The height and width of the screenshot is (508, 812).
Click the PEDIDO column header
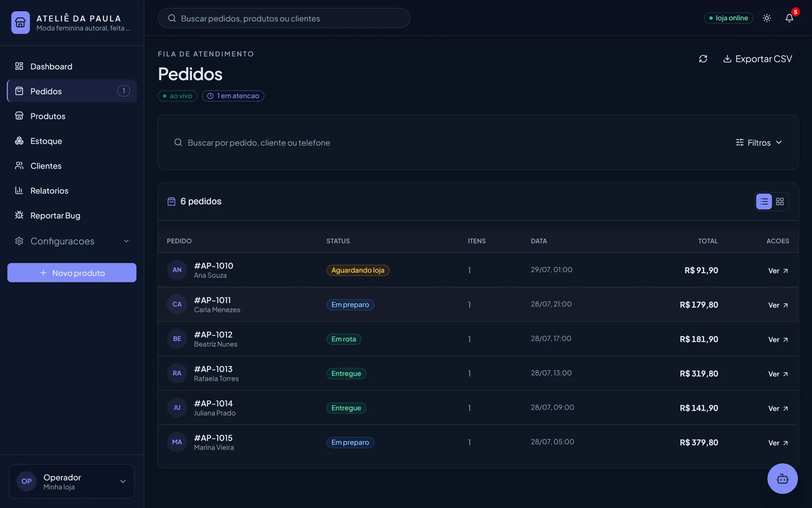point(179,241)
